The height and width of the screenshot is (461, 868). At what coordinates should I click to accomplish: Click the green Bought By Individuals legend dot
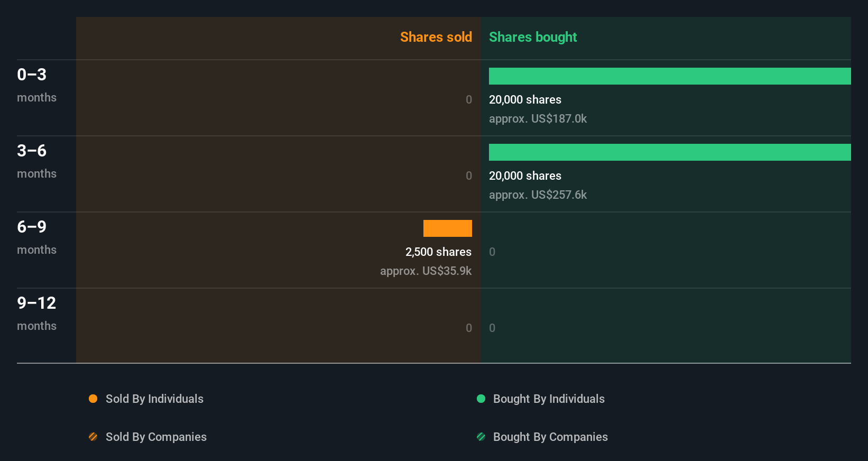click(x=481, y=399)
